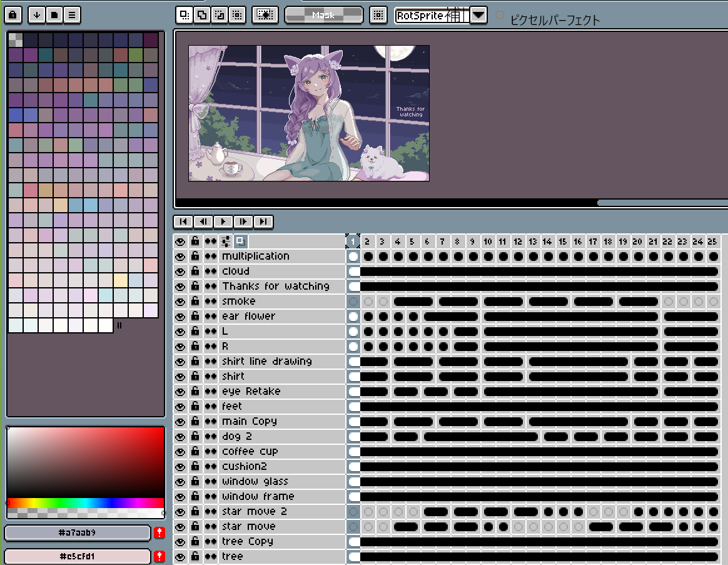This screenshot has height=565, width=728.
Task: Hide the window glass layer
Action: pyautogui.click(x=180, y=482)
